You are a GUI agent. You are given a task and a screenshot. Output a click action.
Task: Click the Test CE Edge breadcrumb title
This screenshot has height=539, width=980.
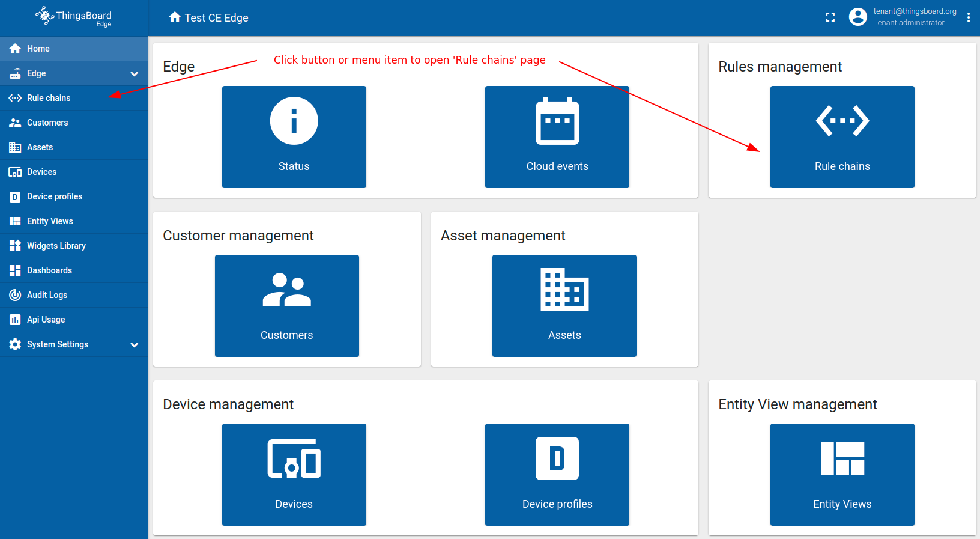(217, 18)
